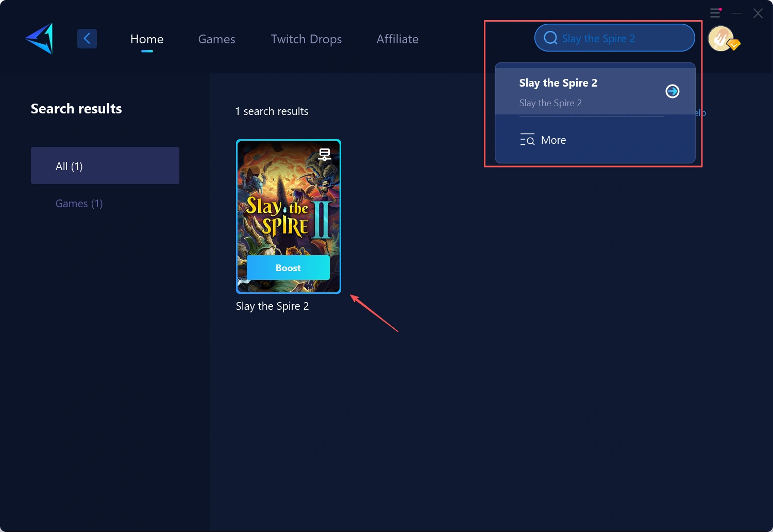Open the Help link

pyautogui.click(x=699, y=113)
